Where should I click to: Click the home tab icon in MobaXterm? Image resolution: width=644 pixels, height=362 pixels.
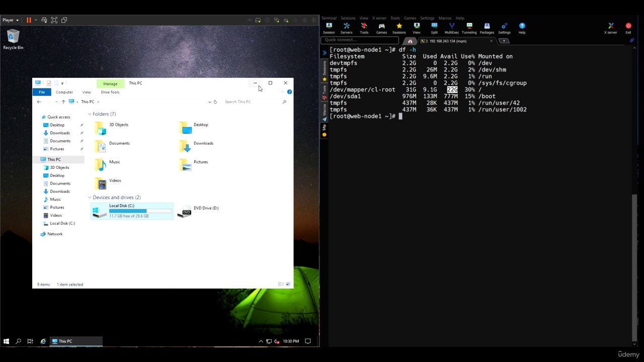(x=410, y=41)
